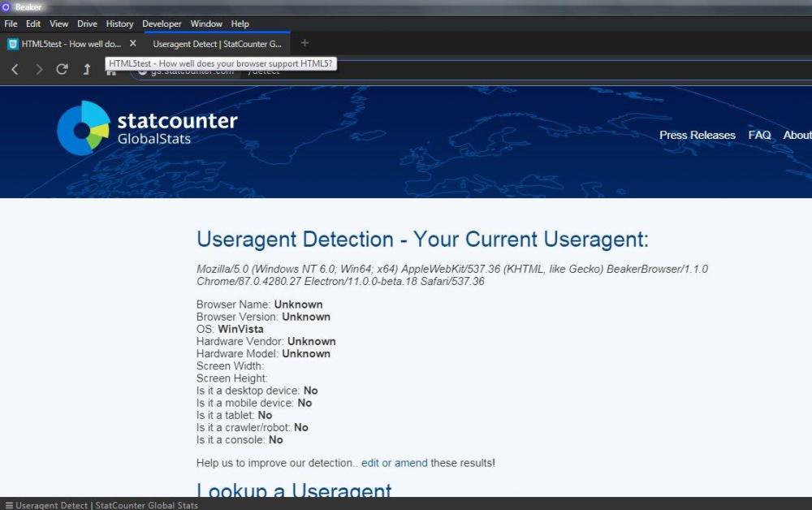Switch to the Useragent Detect tab
Image resolution: width=812 pixels, height=510 pixels.
pos(216,44)
